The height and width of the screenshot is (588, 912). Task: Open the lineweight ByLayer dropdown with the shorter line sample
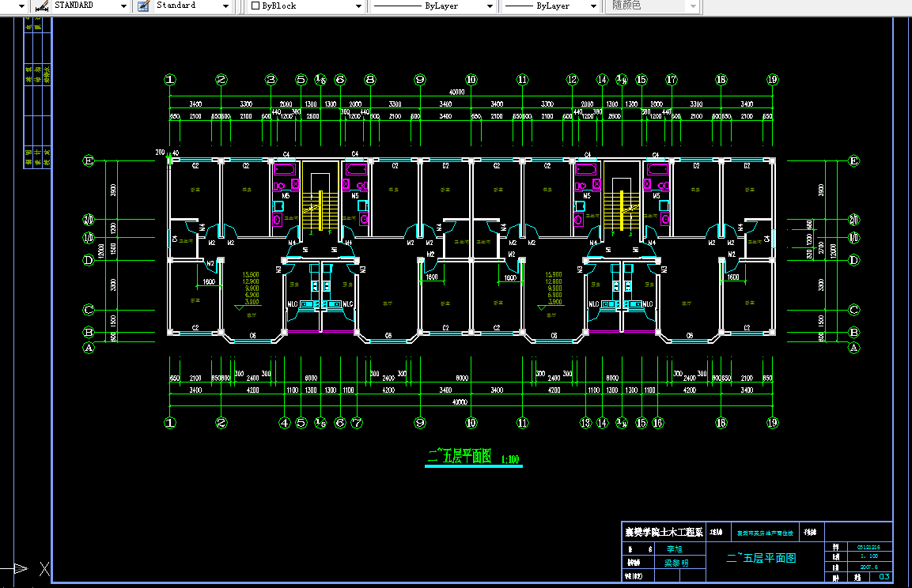point(593,6)
